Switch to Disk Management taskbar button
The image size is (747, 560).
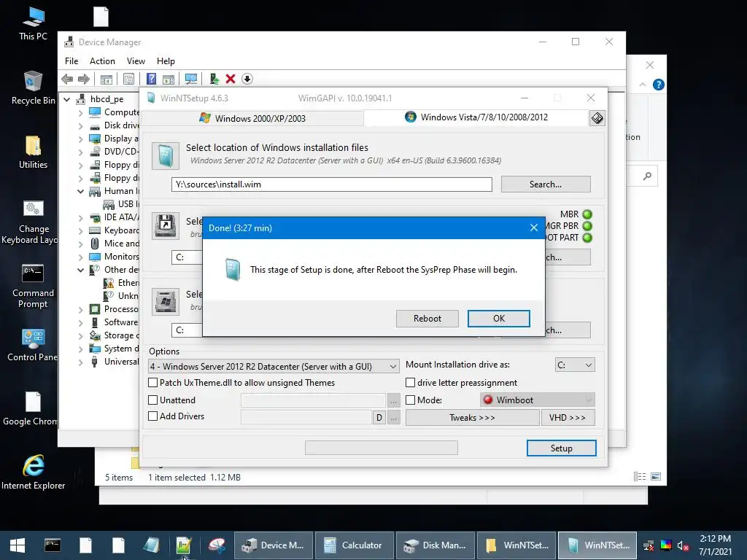(436, 545)
